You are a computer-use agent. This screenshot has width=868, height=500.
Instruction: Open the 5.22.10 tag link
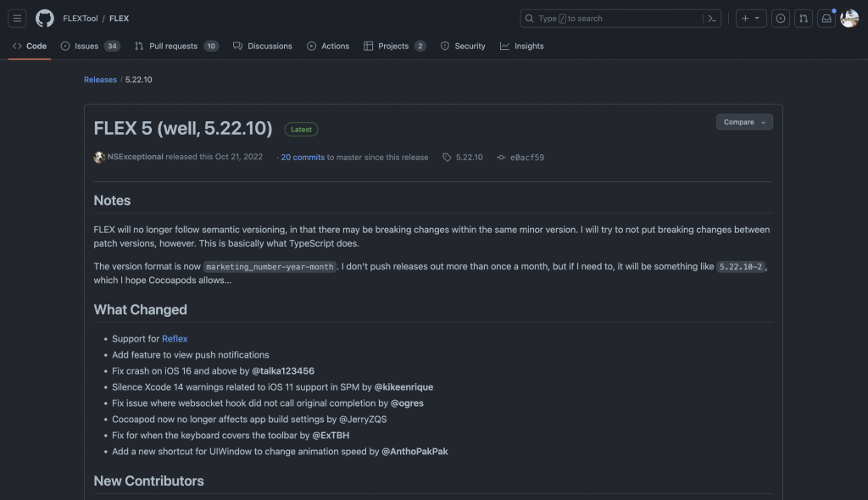coord(469,158)
